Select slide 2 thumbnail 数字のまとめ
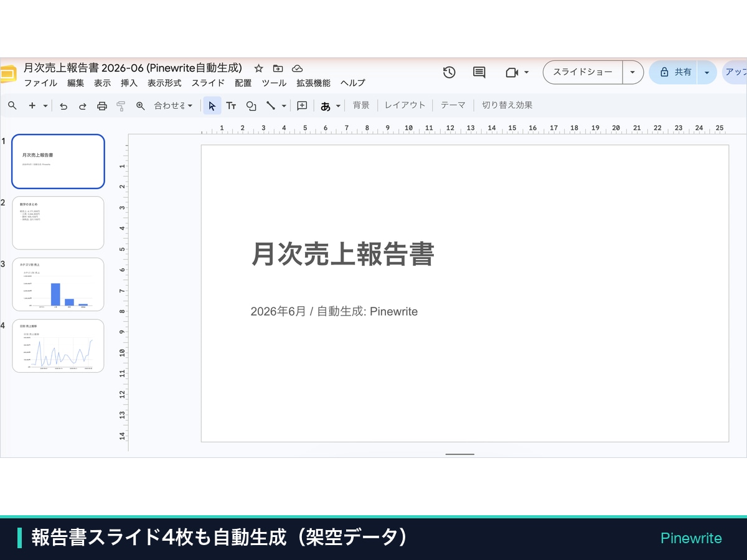 58,223
